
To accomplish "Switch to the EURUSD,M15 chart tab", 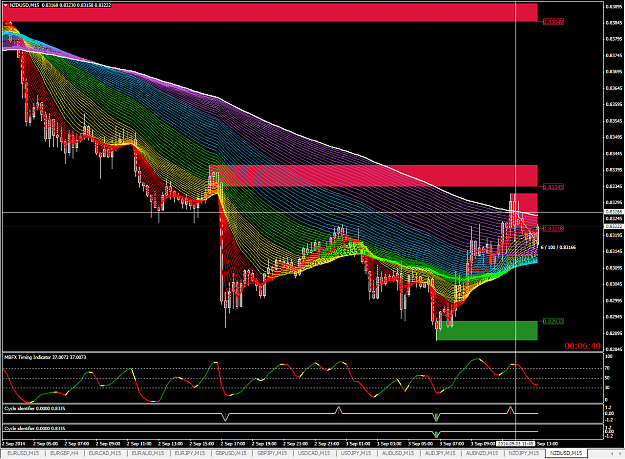I will (23, 453).
